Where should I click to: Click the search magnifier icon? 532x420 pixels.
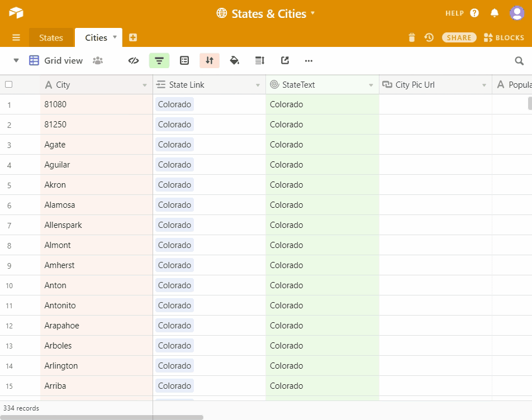[519, 61]
